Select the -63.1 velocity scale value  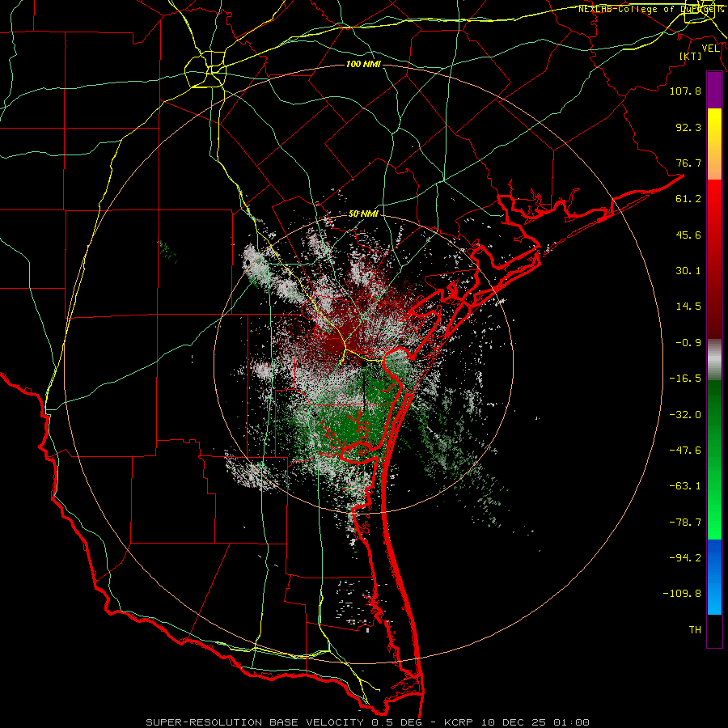(x=685, y=486)
